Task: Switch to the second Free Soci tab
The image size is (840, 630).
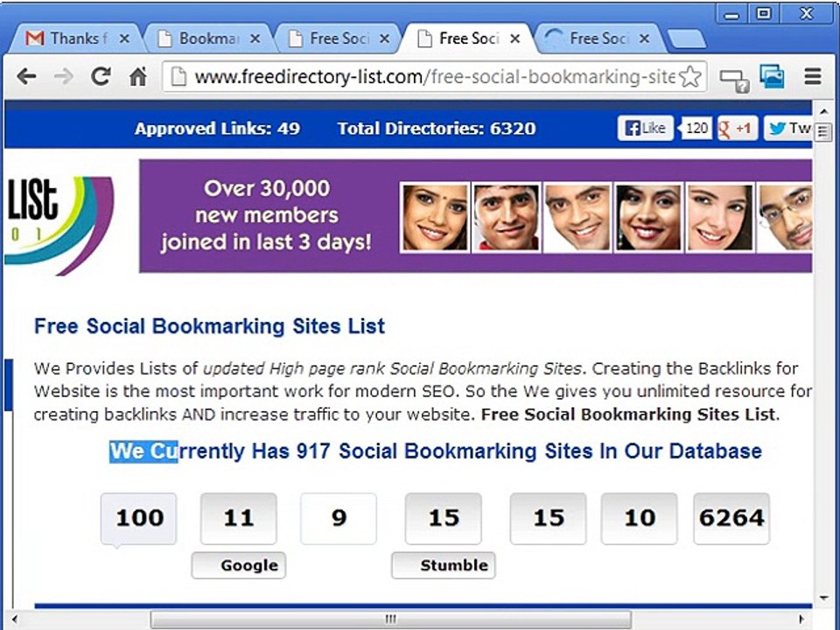Action: (468, 38)
